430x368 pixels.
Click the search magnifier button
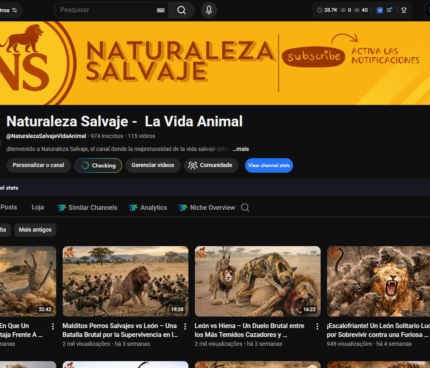(181, 10)
